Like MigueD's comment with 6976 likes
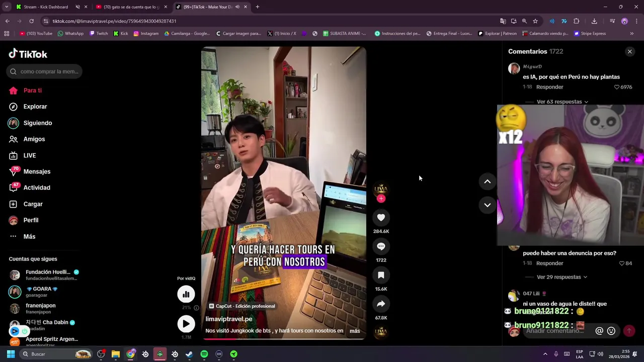The height and width of the screenshot is (362, 644). pos(617,87)
